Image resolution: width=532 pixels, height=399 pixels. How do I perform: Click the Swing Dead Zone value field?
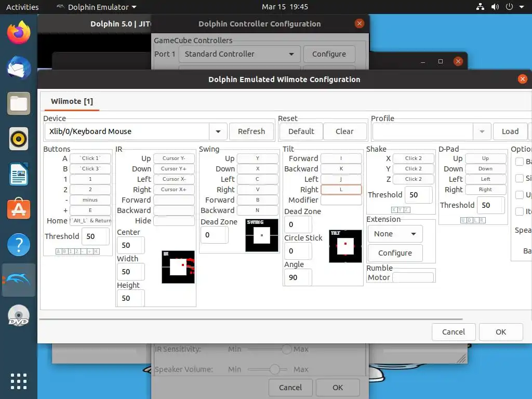pos(215,235)
